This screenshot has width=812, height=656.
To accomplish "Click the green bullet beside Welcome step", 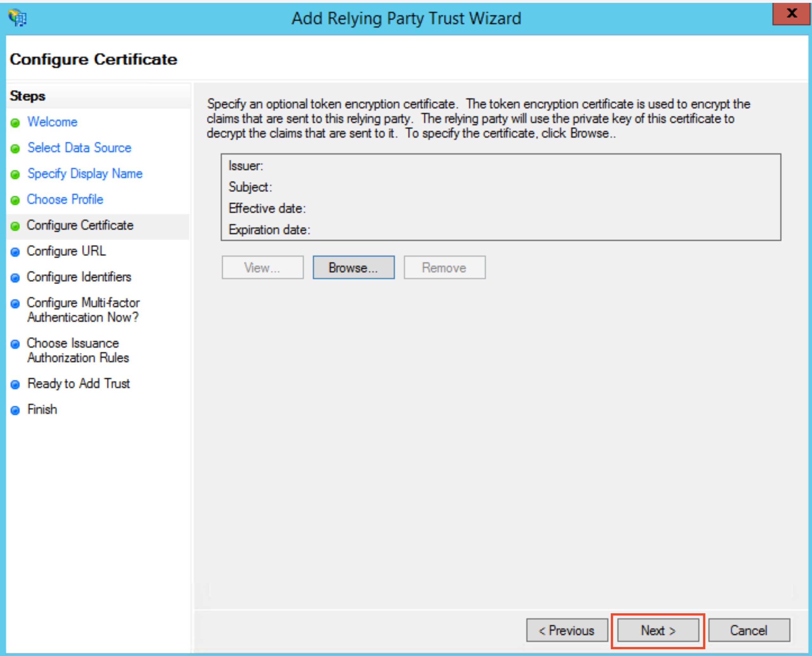I will (15, 123).
